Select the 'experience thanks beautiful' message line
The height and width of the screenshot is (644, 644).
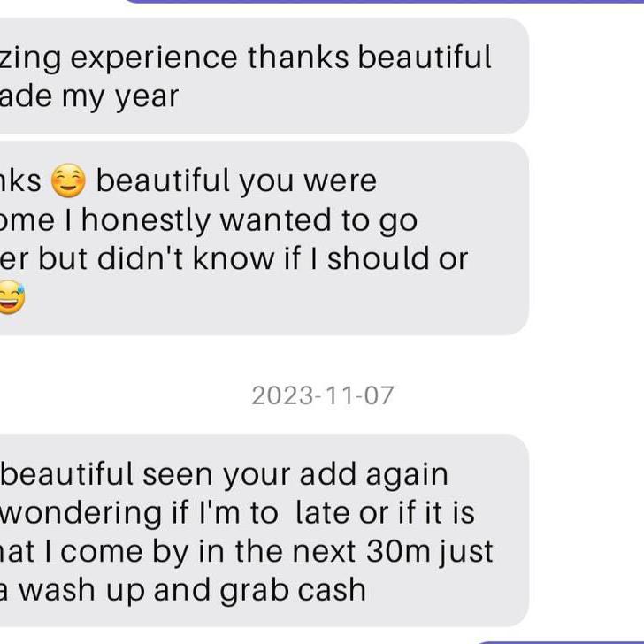(x=246, y=57)
